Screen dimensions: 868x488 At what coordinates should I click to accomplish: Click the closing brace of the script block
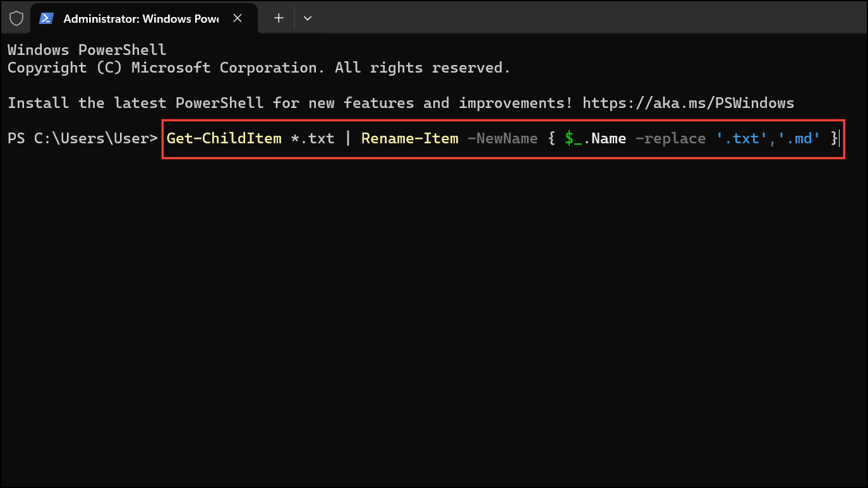(835, 138)
